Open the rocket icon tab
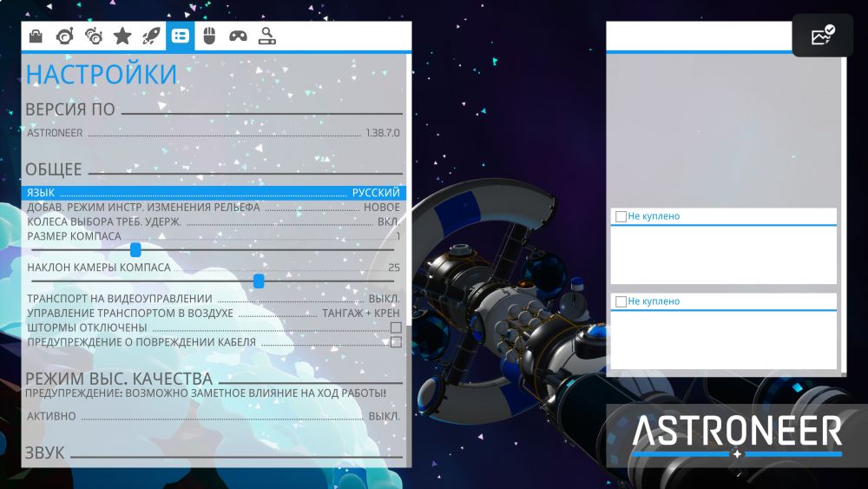This screenshot has width=868, height=489. pyautogui.click(x=151, y=36)
